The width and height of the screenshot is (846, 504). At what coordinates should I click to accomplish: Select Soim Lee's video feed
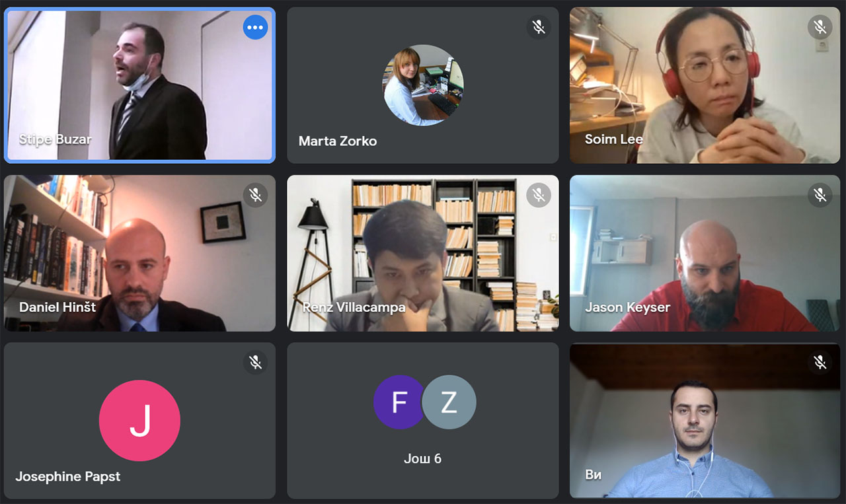705,85
